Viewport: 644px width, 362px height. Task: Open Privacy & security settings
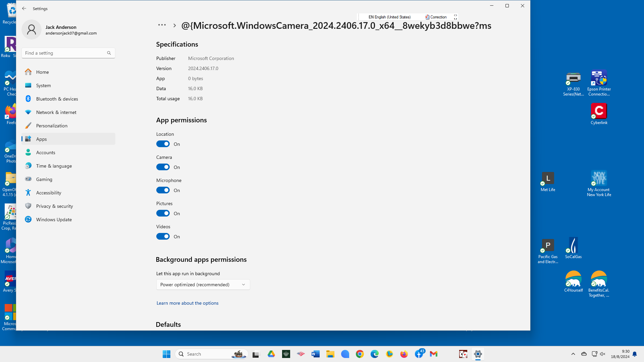click(68, 206)
